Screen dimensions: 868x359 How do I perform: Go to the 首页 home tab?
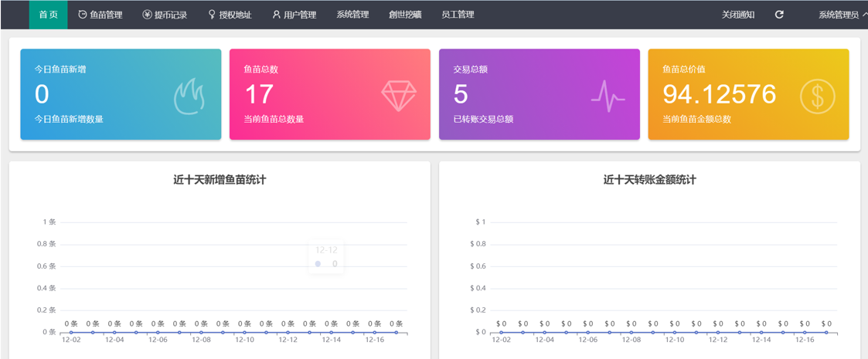[48, 15]
